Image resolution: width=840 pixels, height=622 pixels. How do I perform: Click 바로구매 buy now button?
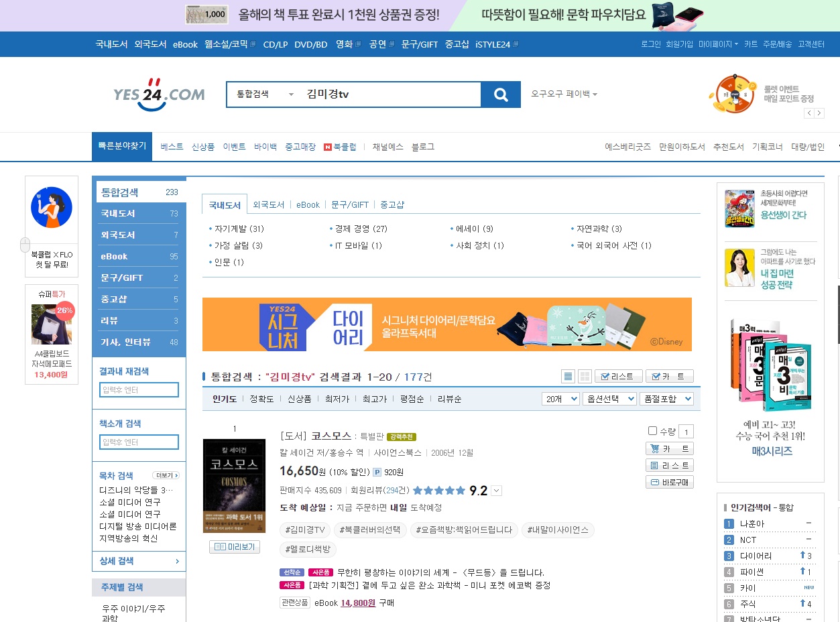point(670,482)
